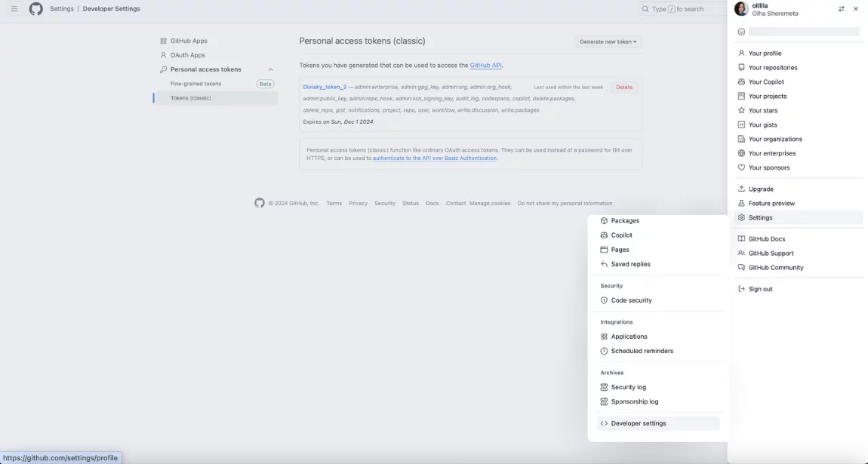This screenshot has height=464, width=868.
Task: Open the hamburger navigation menu
Action: pyautogui.click(x=14, y=8)
